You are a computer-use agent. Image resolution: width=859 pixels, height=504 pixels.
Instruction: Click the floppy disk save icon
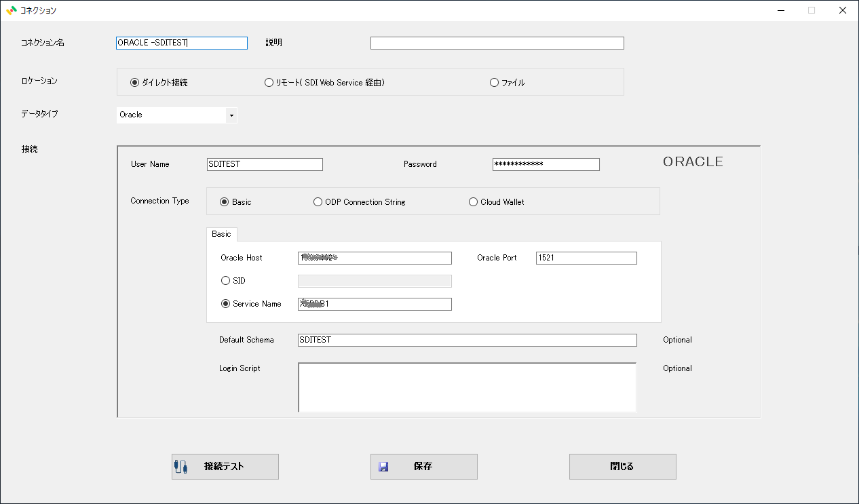[383, 467]
